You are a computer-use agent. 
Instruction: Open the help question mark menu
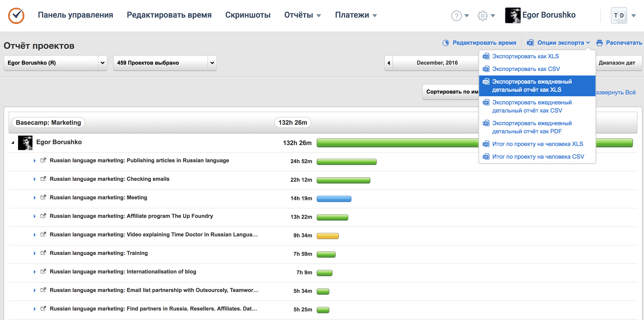coord(456,16)
